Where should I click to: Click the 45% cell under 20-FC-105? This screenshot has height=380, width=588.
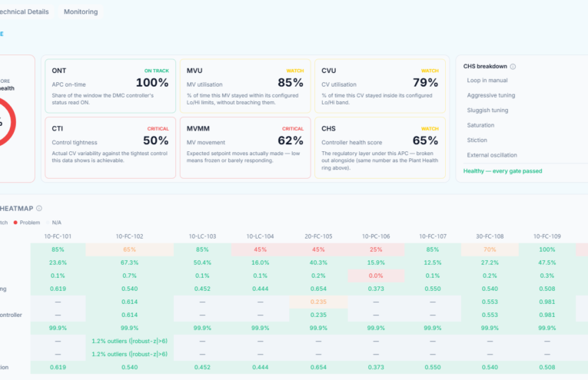318,249
